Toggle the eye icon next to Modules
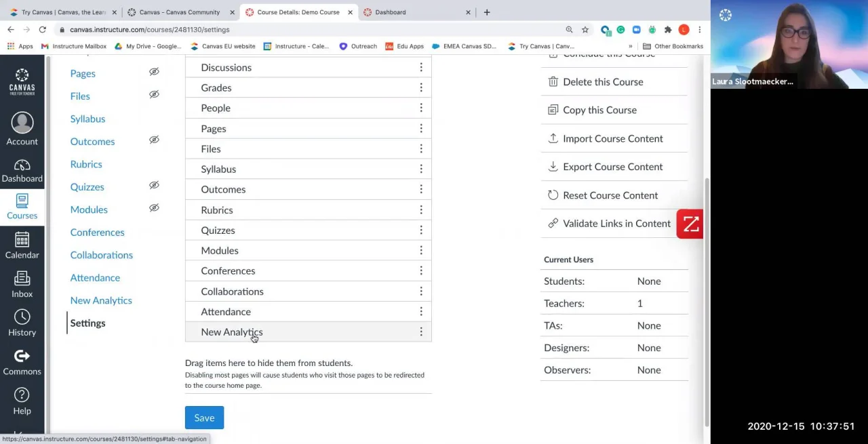The image size is (868, 444). pos(154,208)
